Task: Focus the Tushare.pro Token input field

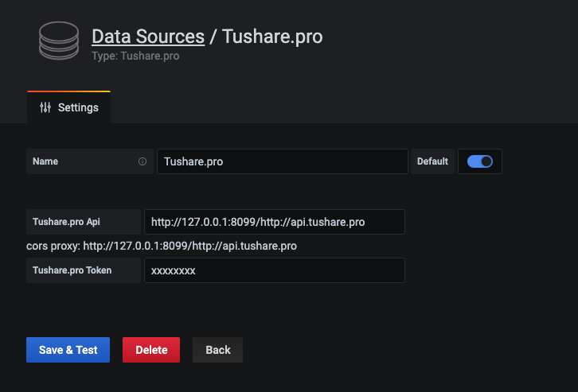Action: click(x=275, y=270)
